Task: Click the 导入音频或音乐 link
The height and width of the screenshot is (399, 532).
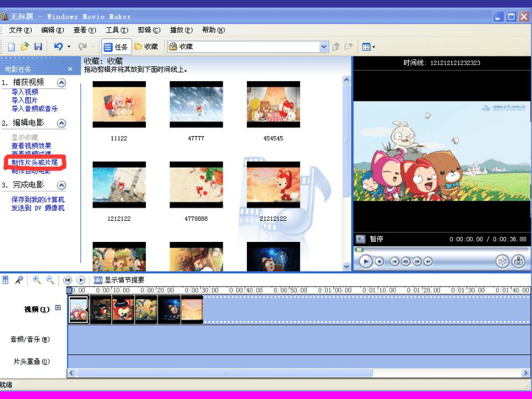Action: point(35,109)
